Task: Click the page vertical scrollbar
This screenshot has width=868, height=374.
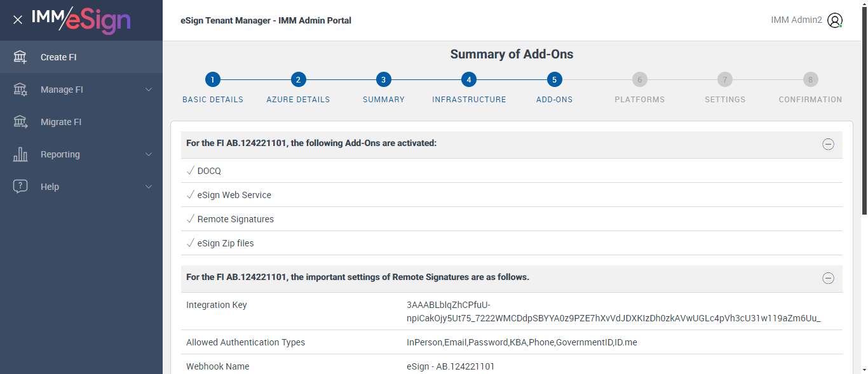Action: (x=864, y=127)
